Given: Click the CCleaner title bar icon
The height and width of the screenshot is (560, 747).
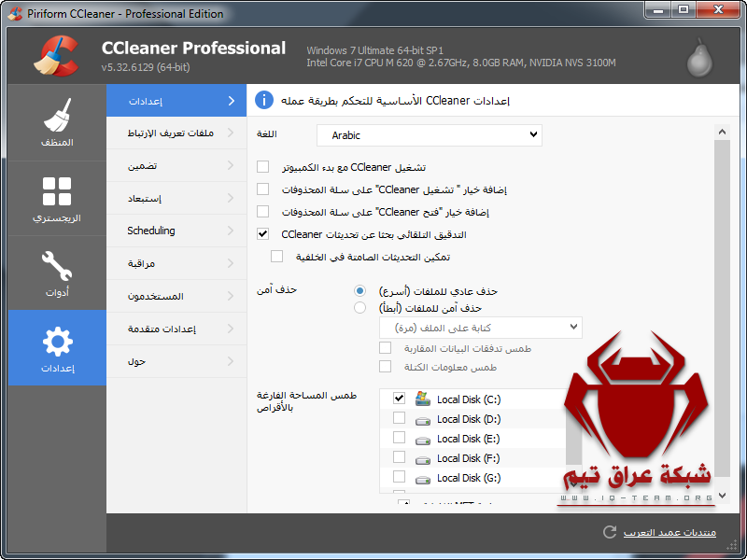Looking at the screenshot, I should [x=15, y=13].
